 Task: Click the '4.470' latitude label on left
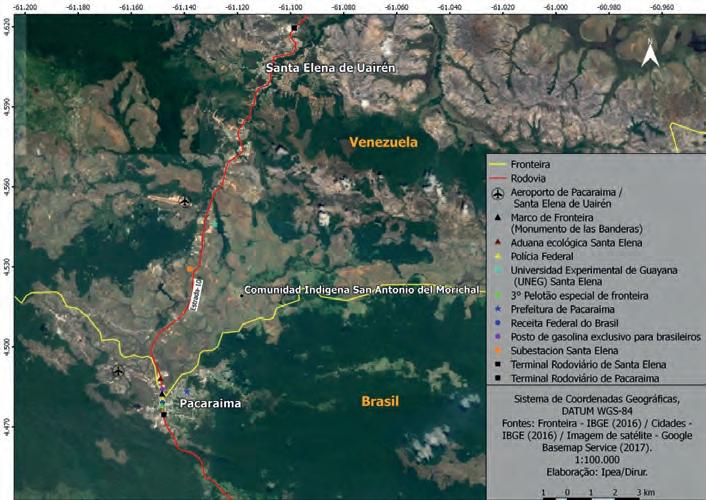(6, 426)
